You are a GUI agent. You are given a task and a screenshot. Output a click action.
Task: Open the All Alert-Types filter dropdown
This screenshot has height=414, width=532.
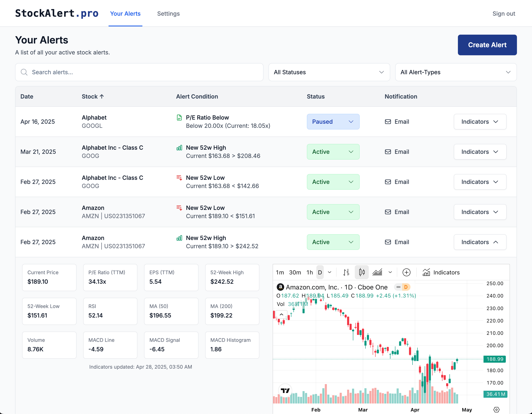[x=456, y=72]
